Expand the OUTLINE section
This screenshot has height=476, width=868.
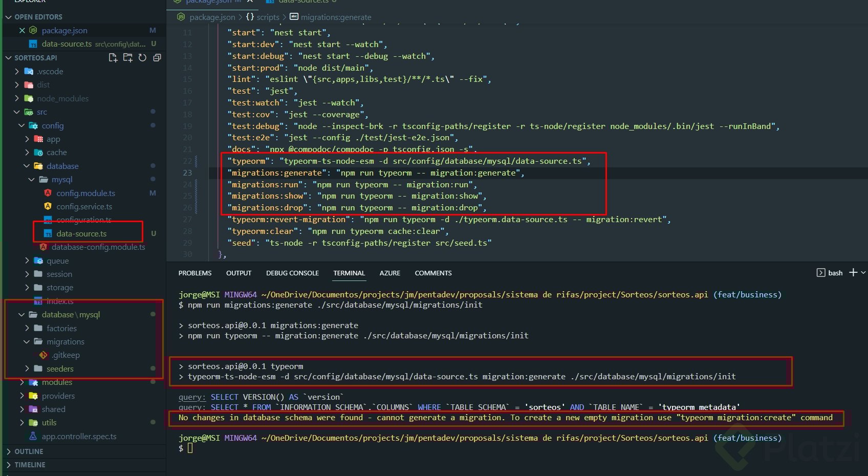(x=8, y=451)
